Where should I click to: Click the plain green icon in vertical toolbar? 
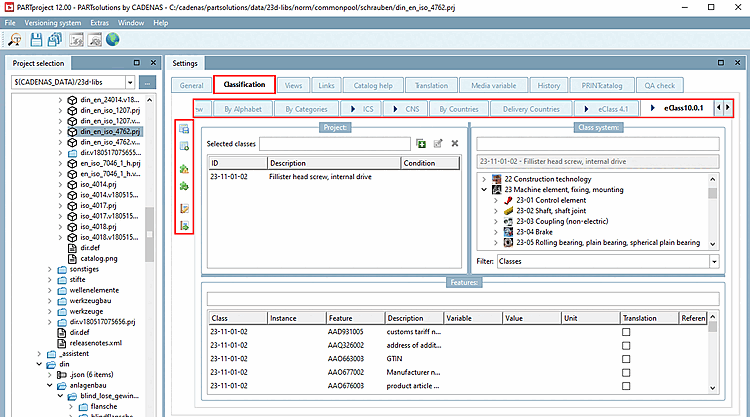[184, 186]
